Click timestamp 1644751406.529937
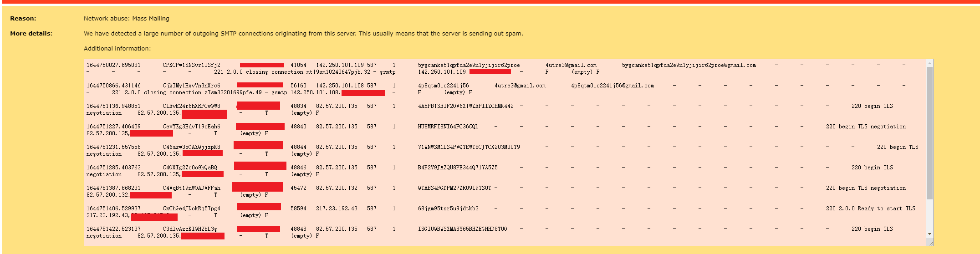980x254 pixels. pyautogui.click(x=113, y=208)
